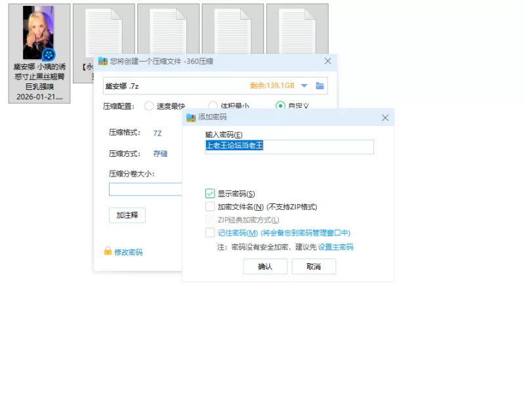
Task: Click the browse folder icon in archive path field
Action: click(320, 86)
